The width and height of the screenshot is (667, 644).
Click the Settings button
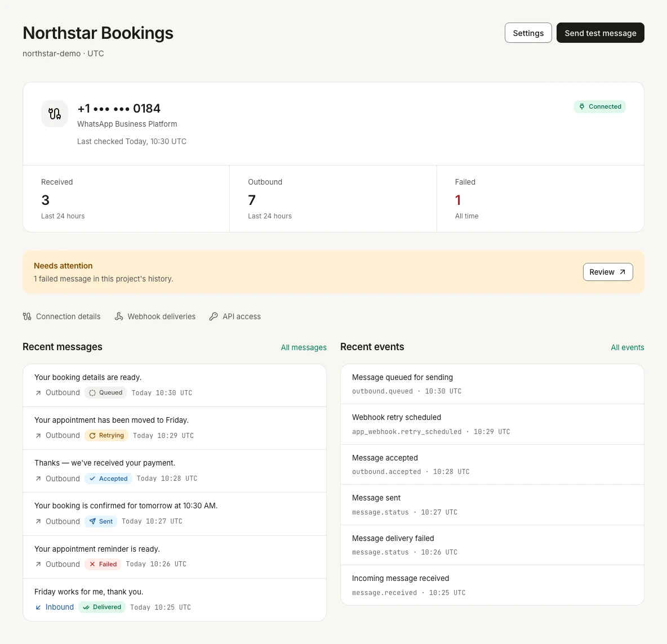(528, 33)
